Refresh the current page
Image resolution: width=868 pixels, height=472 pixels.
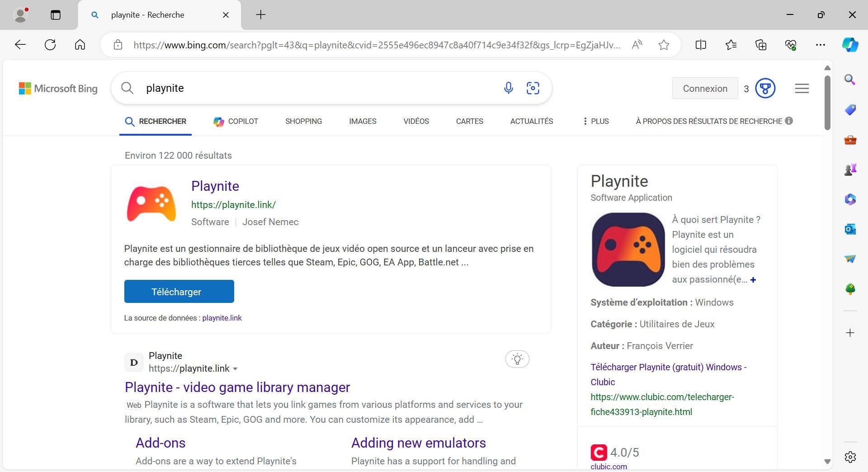[x=50, y=45]
